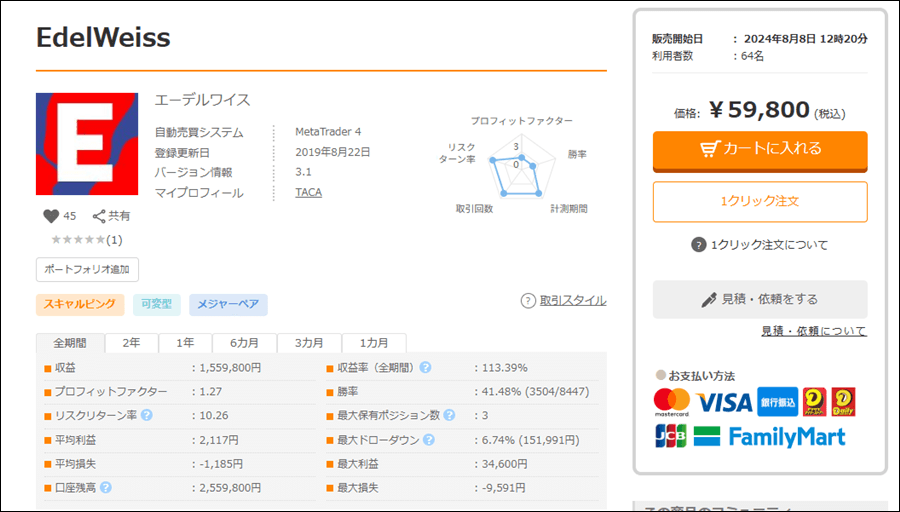Open 見積・依頼について link
The width and height of the screenshot is (900, 512).
point(813,331)
